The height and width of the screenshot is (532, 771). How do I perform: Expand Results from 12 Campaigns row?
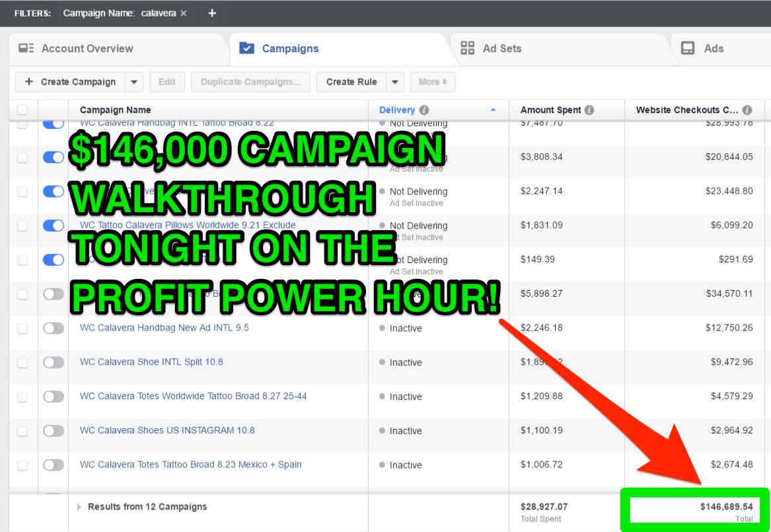tap(80, 507)
